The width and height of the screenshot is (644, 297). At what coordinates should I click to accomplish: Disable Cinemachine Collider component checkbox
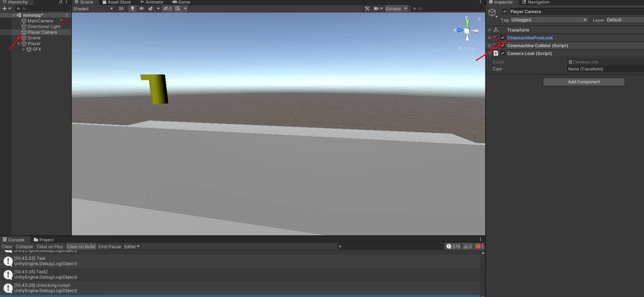pyautogui.click(x=503, y=46)
